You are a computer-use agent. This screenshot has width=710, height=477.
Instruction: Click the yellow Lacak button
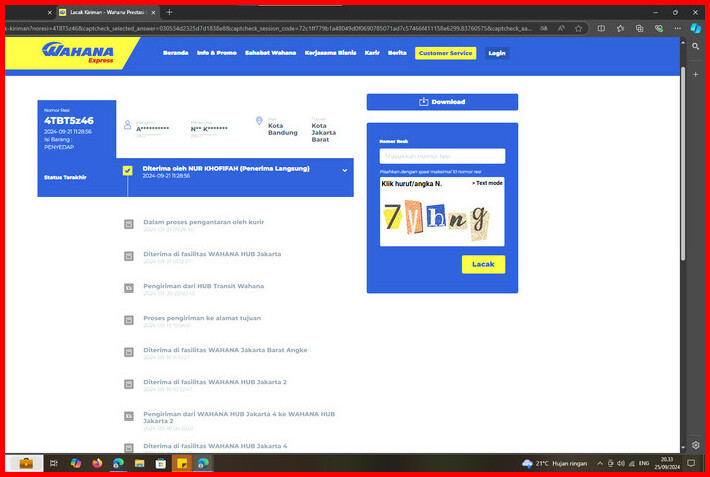coord(483,264)
